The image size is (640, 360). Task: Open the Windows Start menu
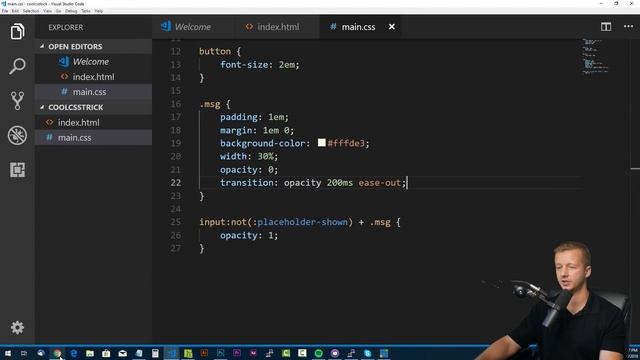point(8,353)
